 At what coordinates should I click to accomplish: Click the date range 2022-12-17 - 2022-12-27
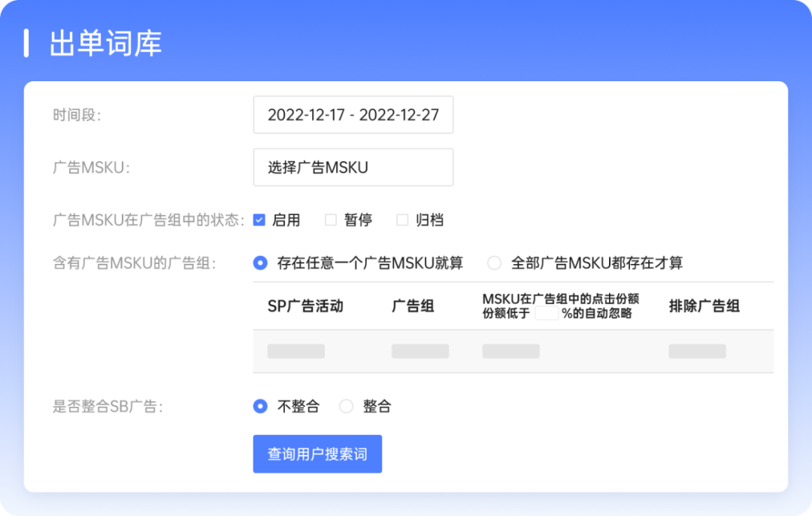coord(353,114)
